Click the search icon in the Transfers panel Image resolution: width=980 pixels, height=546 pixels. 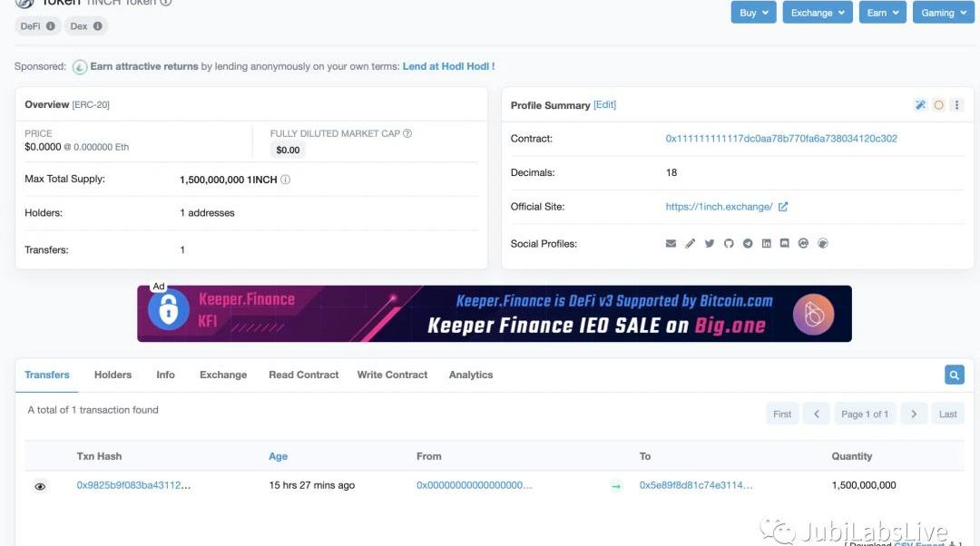[x=954, y=375]
